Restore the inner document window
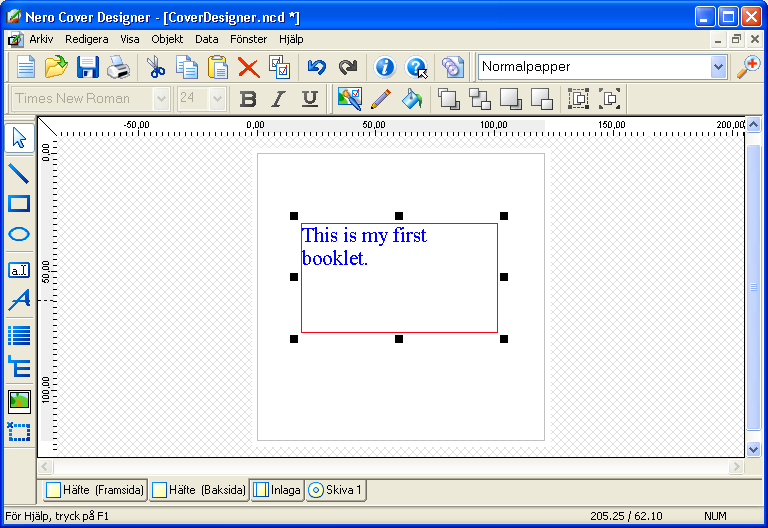This screenshot has width=768, height=528. [x=736, y=39]
